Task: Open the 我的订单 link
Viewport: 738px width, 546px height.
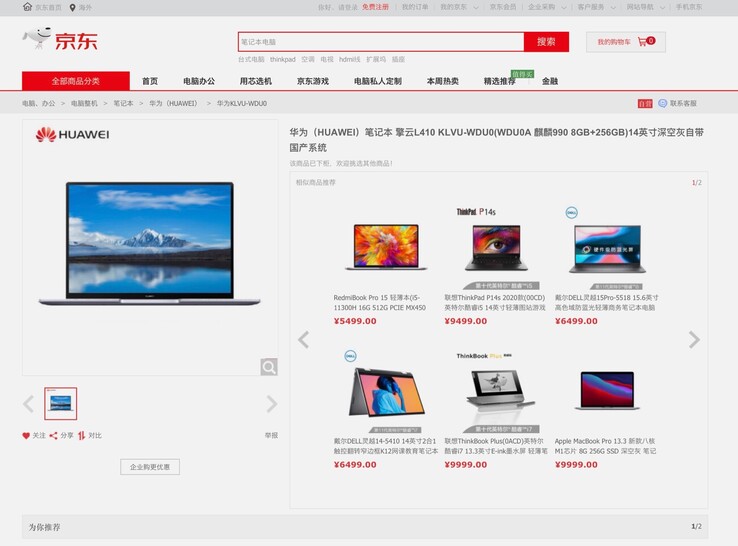Action: pos(415,7)
